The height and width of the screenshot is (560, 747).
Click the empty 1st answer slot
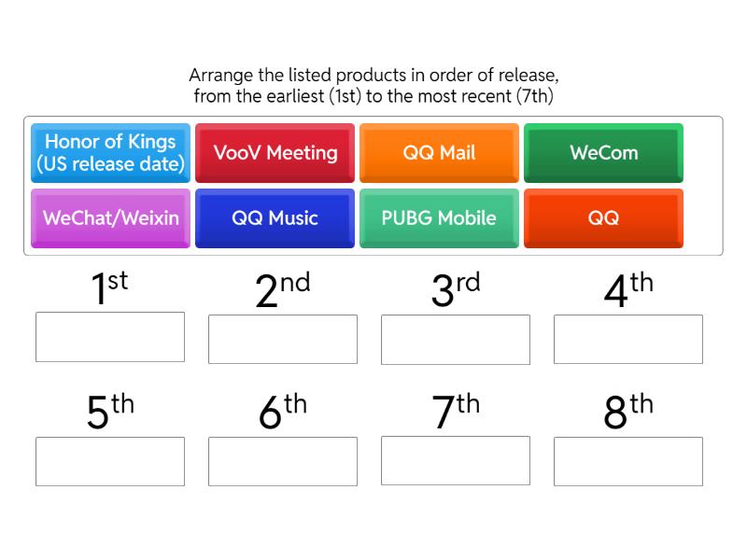pos(109,338)
